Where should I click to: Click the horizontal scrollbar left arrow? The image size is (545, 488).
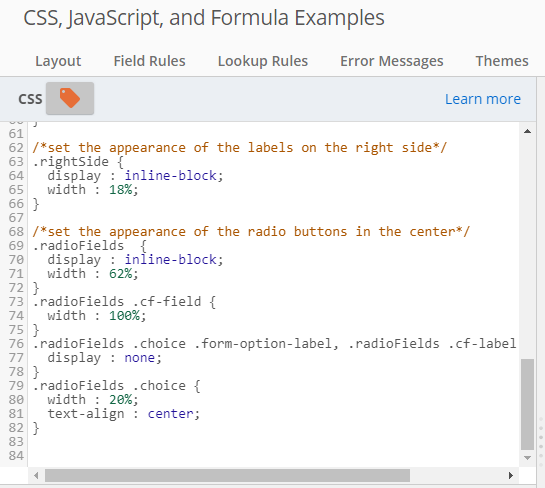(36, 475)
